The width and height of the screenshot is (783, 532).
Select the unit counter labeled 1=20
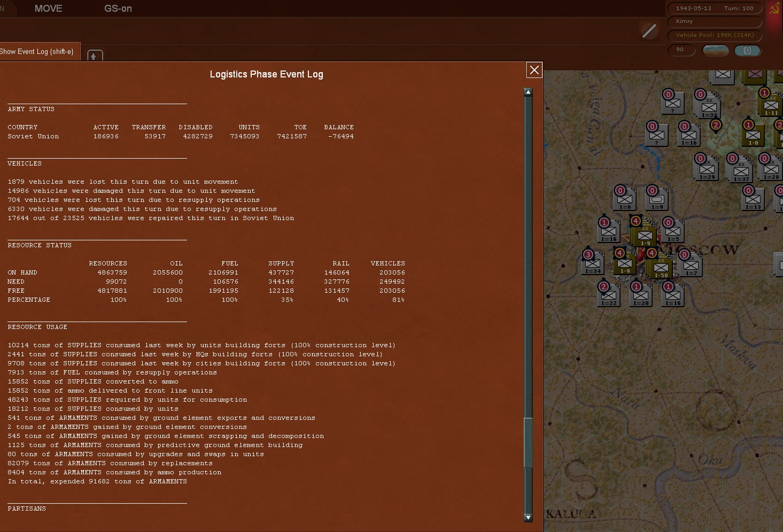(x=641, y=295)
